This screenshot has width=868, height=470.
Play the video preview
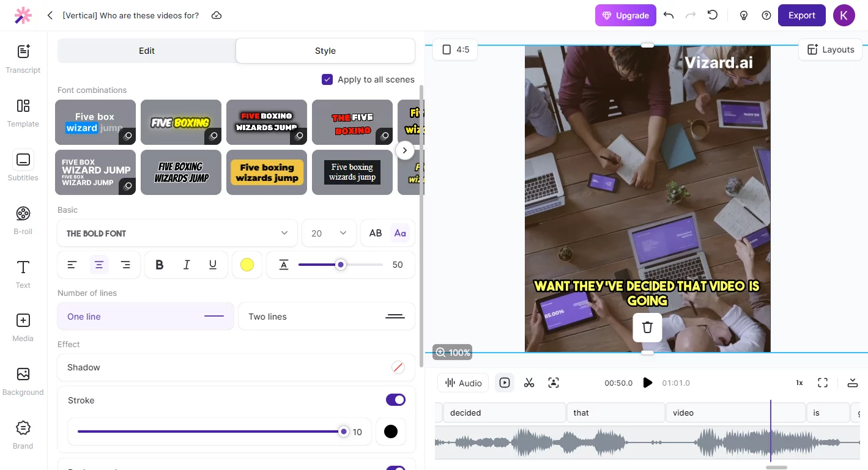click(x=647, y=383)
